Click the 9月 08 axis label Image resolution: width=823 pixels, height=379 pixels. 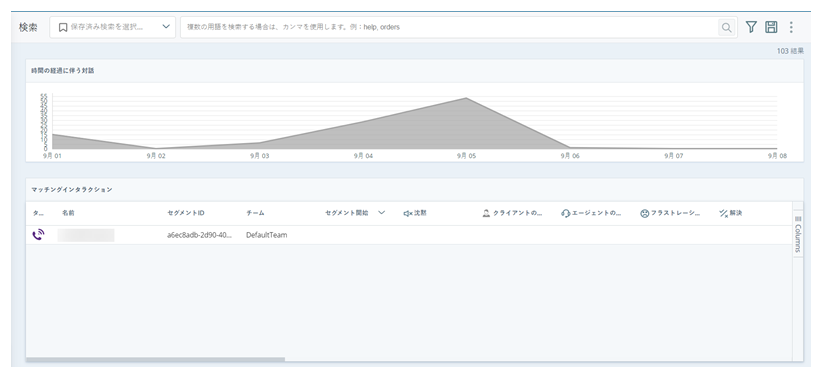pyautogui.click(x=777, y=156)
